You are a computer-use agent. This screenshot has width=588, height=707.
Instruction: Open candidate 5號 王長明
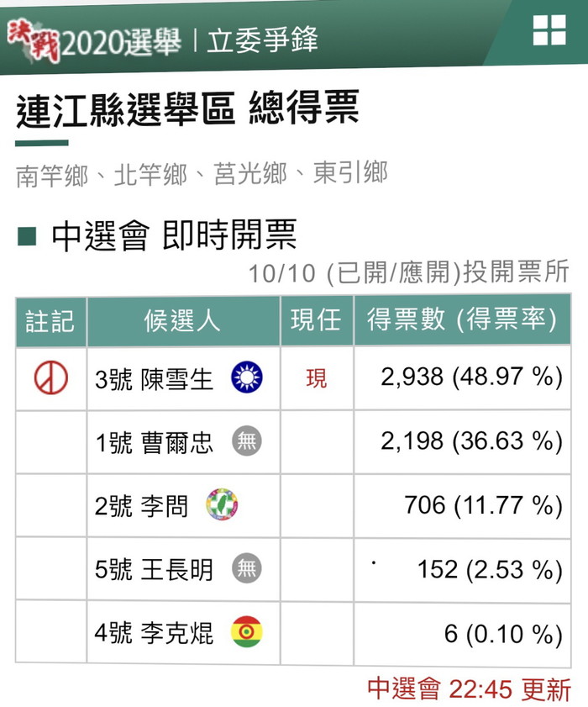pyautogui.click(x=154, y=569)
